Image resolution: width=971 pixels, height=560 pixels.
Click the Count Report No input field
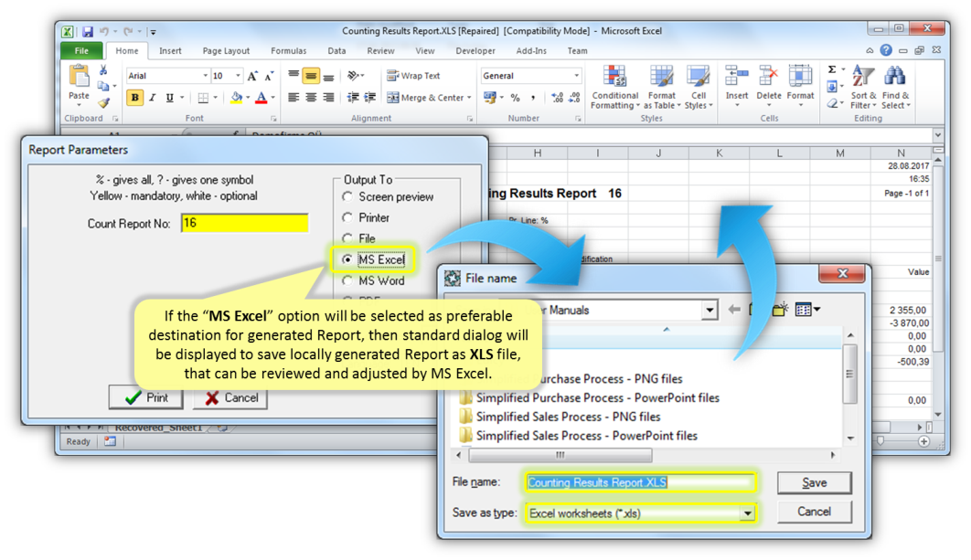tap(245, 224)
